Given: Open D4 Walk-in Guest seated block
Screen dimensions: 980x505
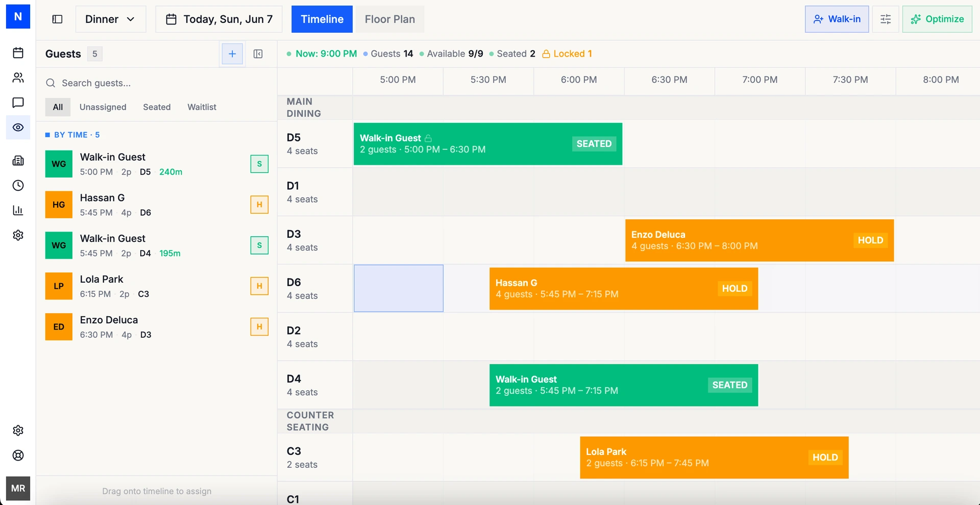Looking at the screenshot, I should tap(624, 385).
